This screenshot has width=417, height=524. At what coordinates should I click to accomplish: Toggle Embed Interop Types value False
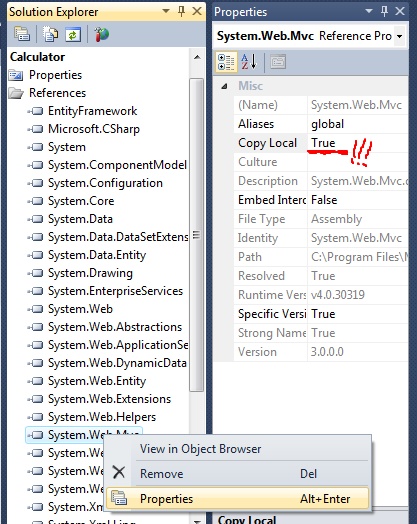358,200
